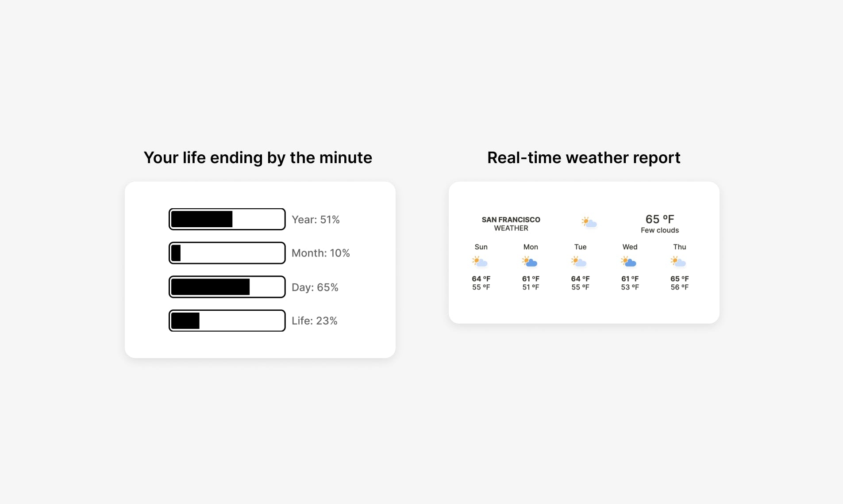The image size is (843, 504).
Task: Click the San Francisco Weather title
Action: coord(511,224)
